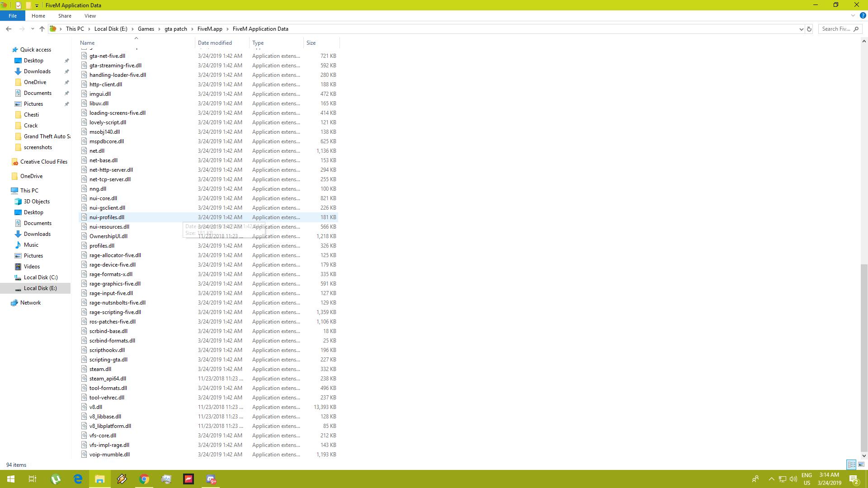Open the Windows Start menu
The image size is (868, 488).
coord(11,479)
